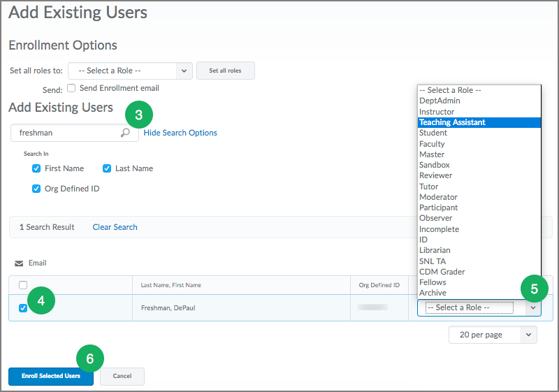Open the Set all roles to dropdown
The image size is (559, 392).
(130, 71)
